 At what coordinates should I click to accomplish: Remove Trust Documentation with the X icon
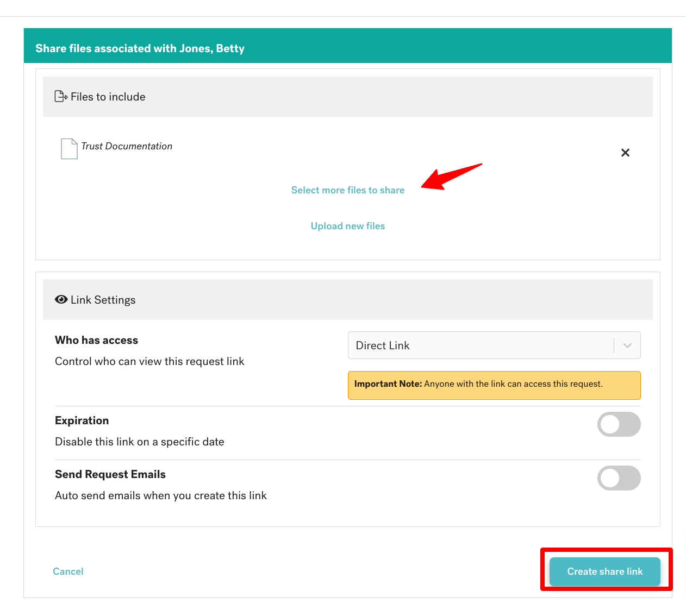(x=625, y=153)
